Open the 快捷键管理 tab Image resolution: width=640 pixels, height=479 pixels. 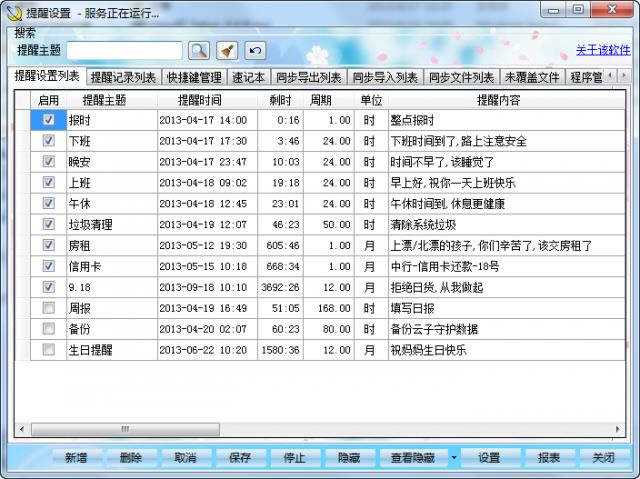coord(194,77)
